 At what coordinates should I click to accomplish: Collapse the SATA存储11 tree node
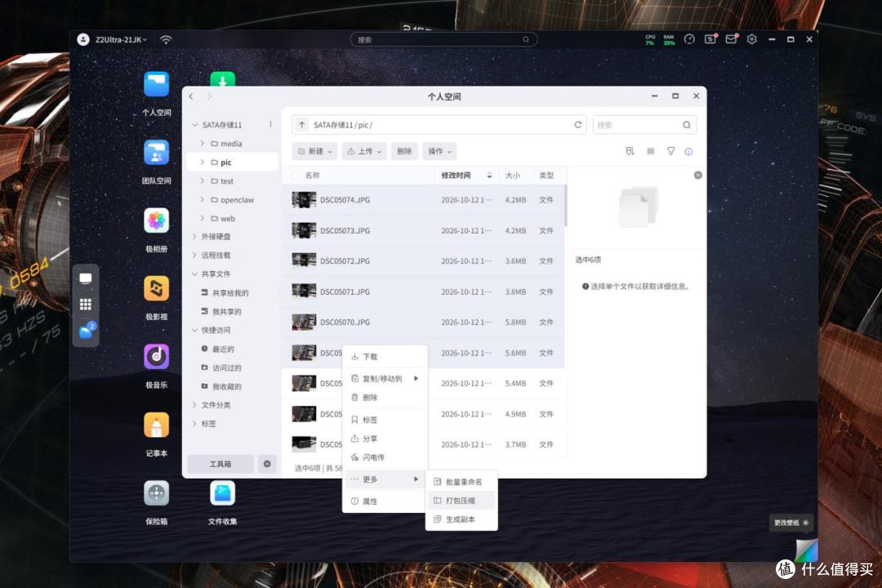(194, 125)
